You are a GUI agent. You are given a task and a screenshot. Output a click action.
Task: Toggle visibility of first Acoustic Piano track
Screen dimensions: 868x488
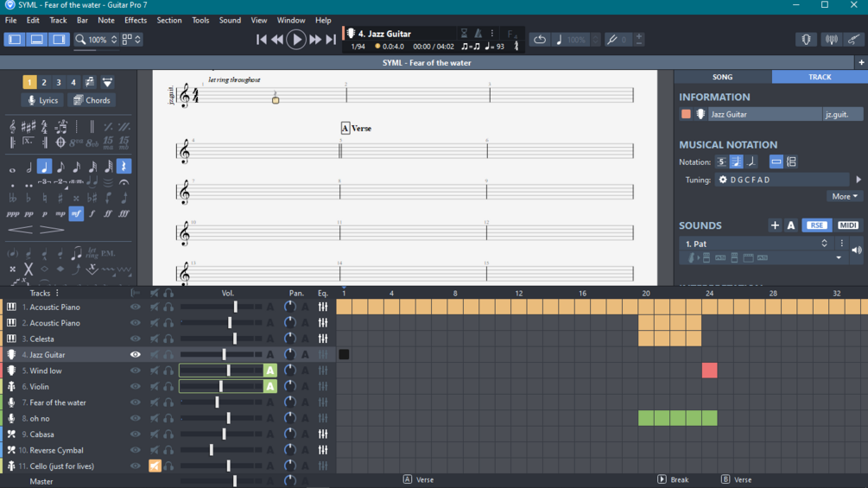pyautogui.click(x=135, y=307)
